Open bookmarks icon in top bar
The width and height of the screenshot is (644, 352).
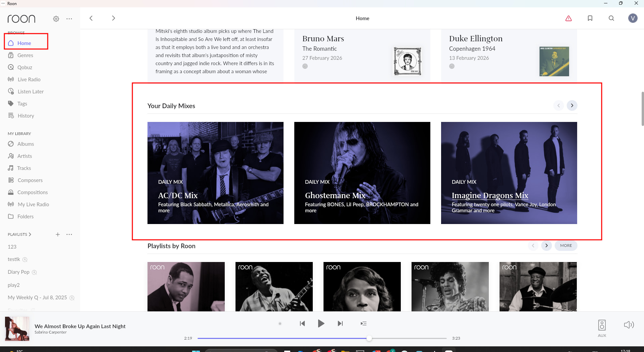click(590, 18)
